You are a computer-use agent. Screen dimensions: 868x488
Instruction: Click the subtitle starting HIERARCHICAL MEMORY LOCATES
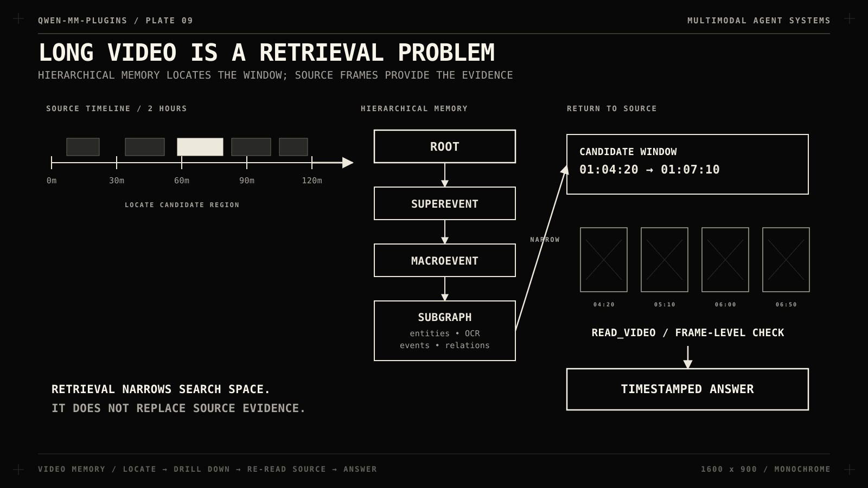coord(276,75)
